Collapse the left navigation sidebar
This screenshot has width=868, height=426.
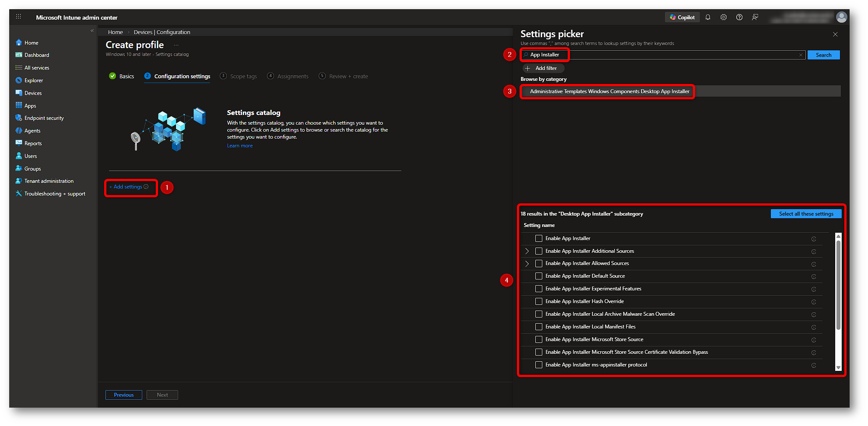[92, 31]
